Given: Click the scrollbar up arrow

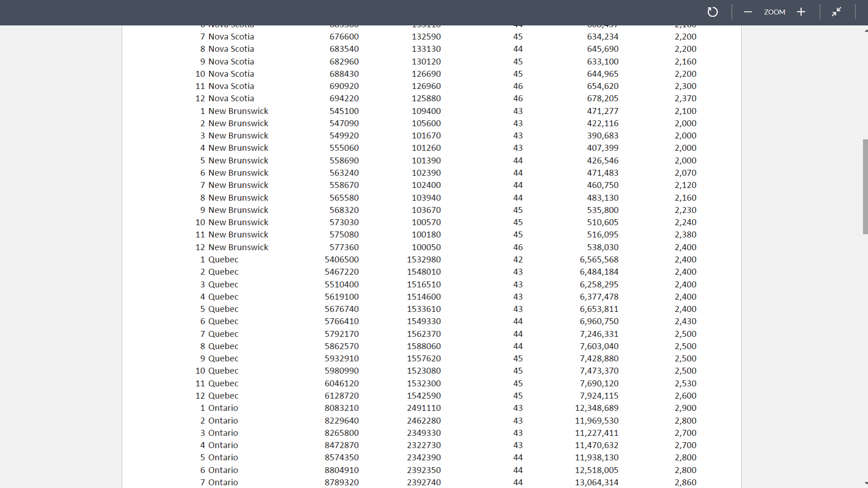Looking at the screenshot, I should (x=865, y=30).
